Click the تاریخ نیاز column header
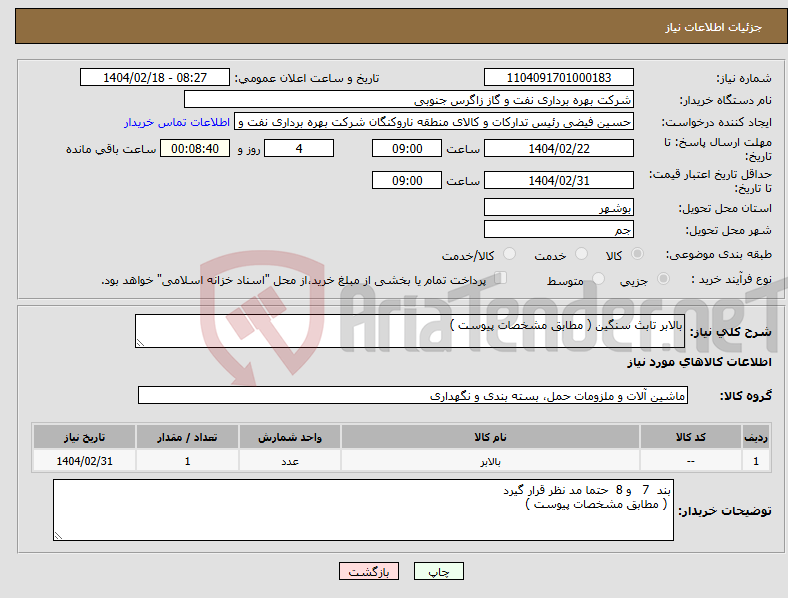Image resolution: width=788 pixels, height=598 pixels. pos(84,437)
